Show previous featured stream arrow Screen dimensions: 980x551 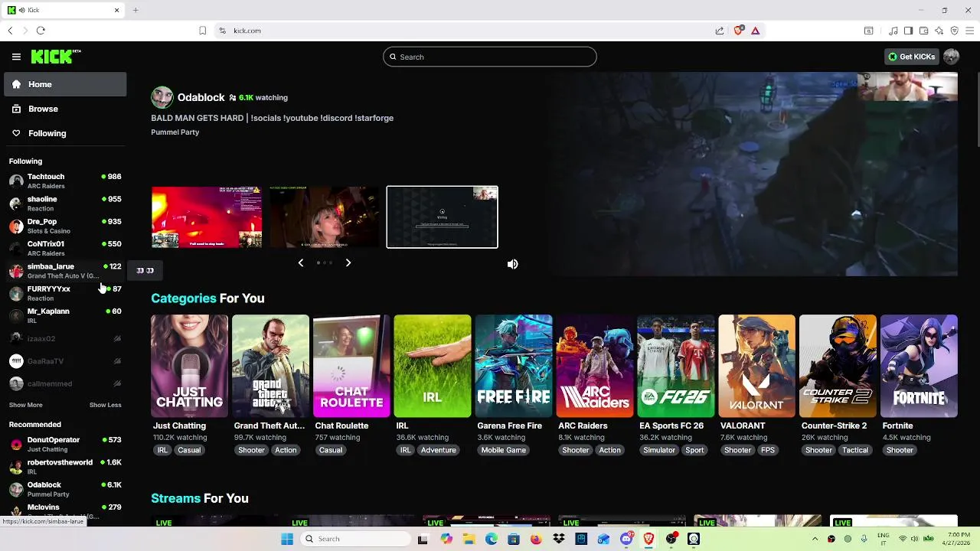[x=301, y=262]
